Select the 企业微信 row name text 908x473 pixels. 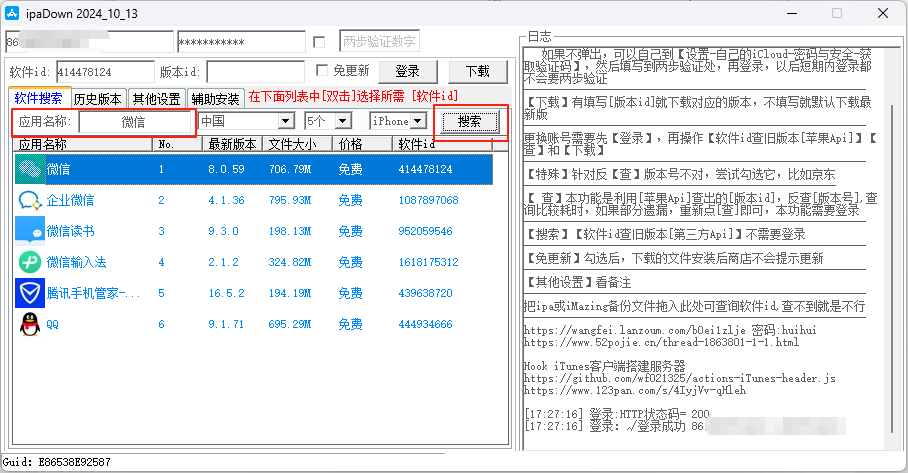(70, 200)
